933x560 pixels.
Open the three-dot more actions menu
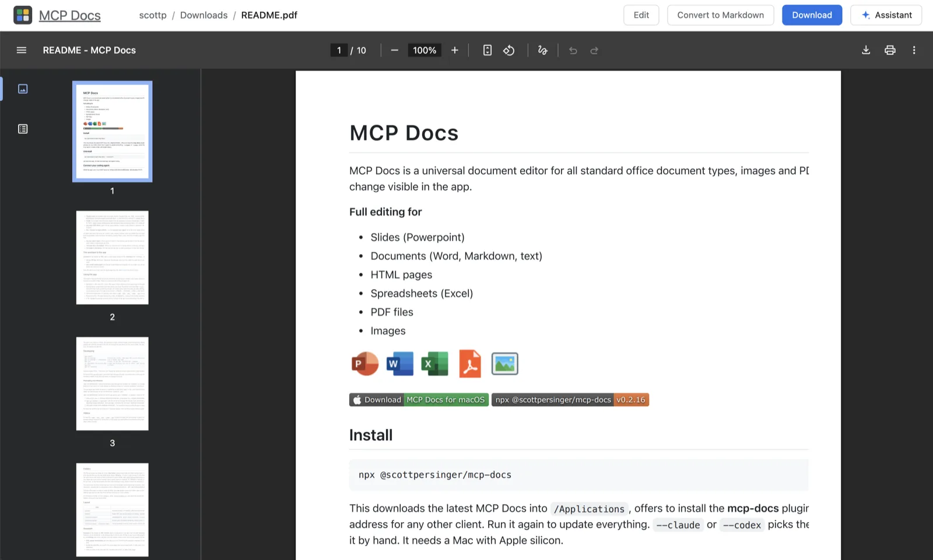coord(914,50)
